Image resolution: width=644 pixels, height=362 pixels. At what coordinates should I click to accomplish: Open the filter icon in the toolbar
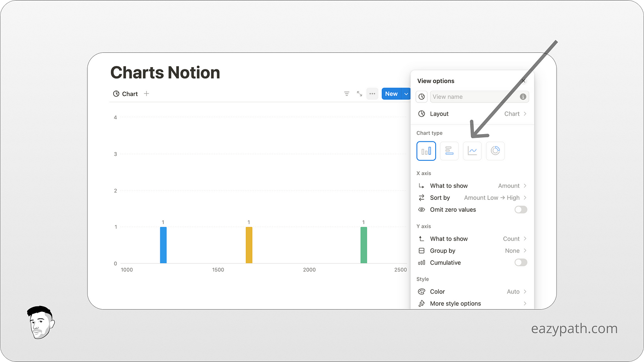click(346, 94)
